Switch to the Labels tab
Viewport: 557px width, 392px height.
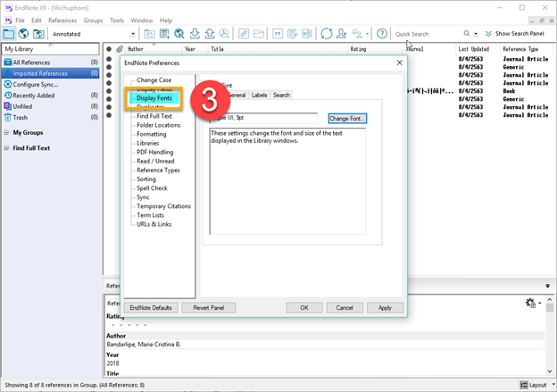(259, 95)
